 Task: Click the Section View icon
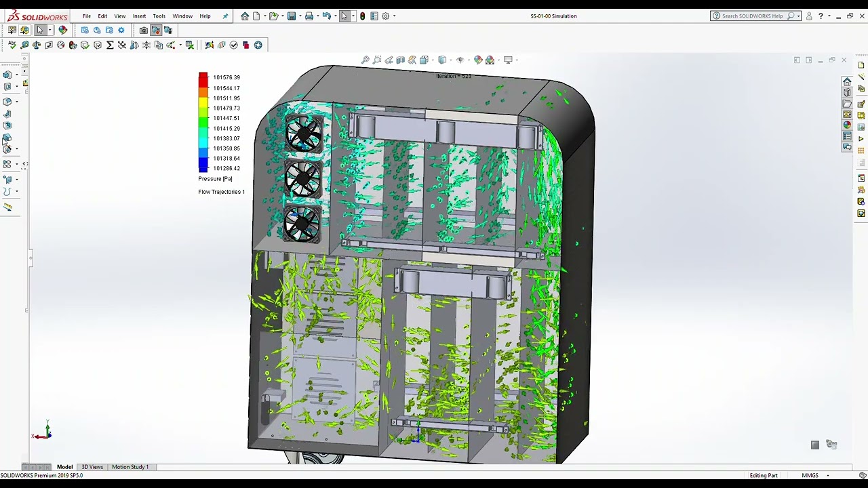coord(401,60)
